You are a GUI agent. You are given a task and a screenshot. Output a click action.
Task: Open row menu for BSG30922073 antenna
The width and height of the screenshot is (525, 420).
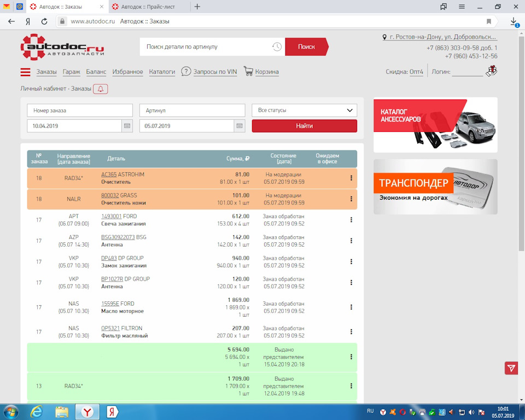tap(351, 241)
